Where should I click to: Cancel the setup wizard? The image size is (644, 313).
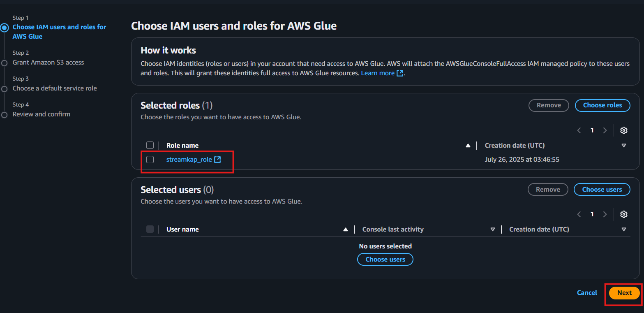point(587,293)
